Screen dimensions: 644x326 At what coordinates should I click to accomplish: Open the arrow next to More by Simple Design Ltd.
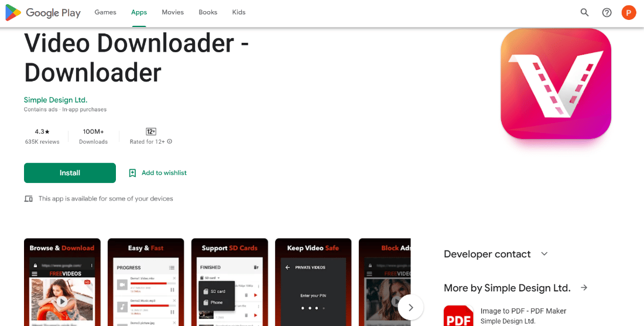584,288
